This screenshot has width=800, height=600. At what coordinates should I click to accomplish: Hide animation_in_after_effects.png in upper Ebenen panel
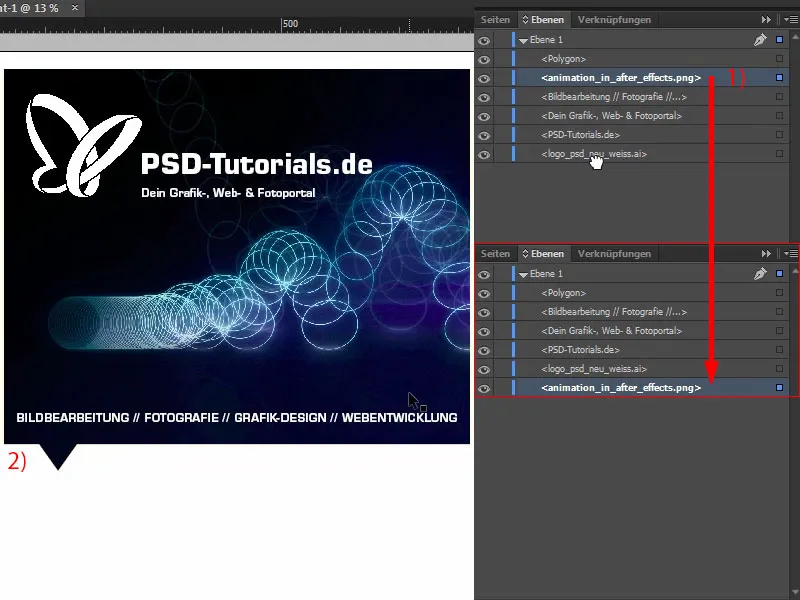[x=484, y=78]
